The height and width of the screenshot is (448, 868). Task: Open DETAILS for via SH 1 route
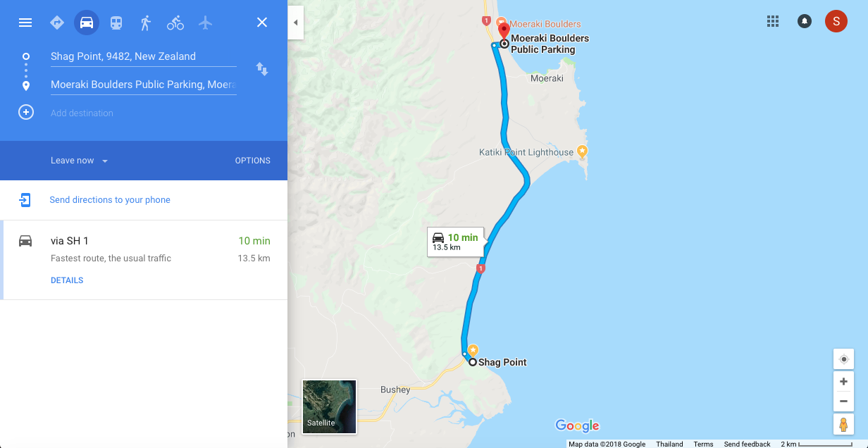(x=67, y=280)
